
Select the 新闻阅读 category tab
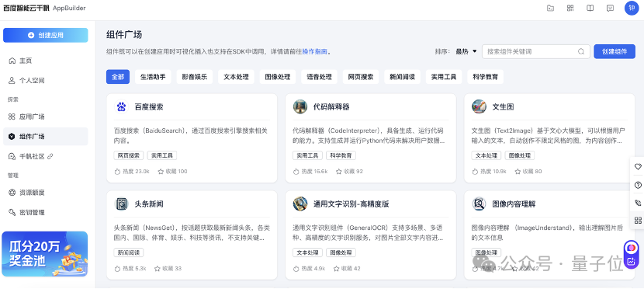[x=402, y=77]
